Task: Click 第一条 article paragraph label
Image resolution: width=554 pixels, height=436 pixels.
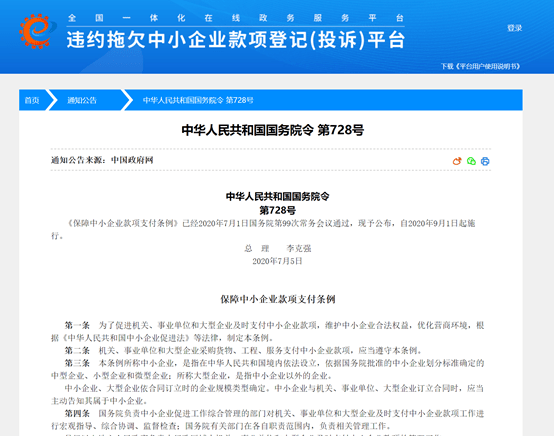Action: [77, 325]
